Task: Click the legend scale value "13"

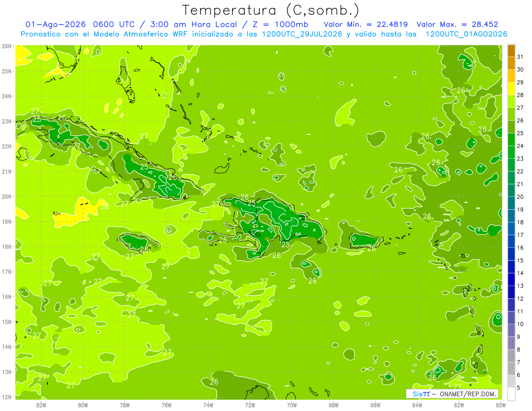Action: 520,286
